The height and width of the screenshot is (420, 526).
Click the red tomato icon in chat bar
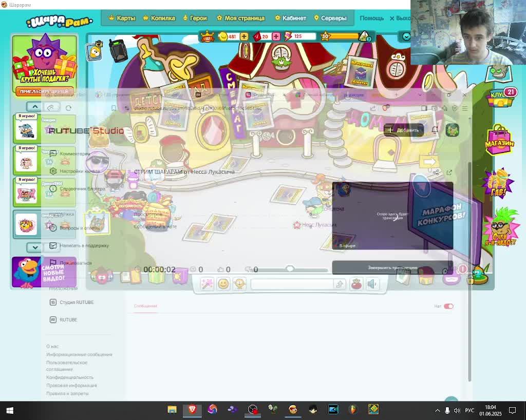coord(356,284)
